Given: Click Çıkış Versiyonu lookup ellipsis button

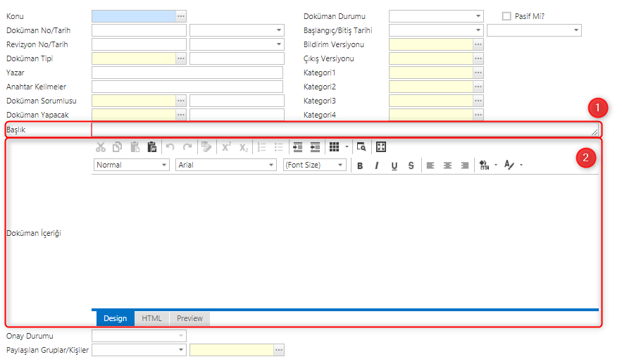Looking at the screenshot, I should coord(478,58).
